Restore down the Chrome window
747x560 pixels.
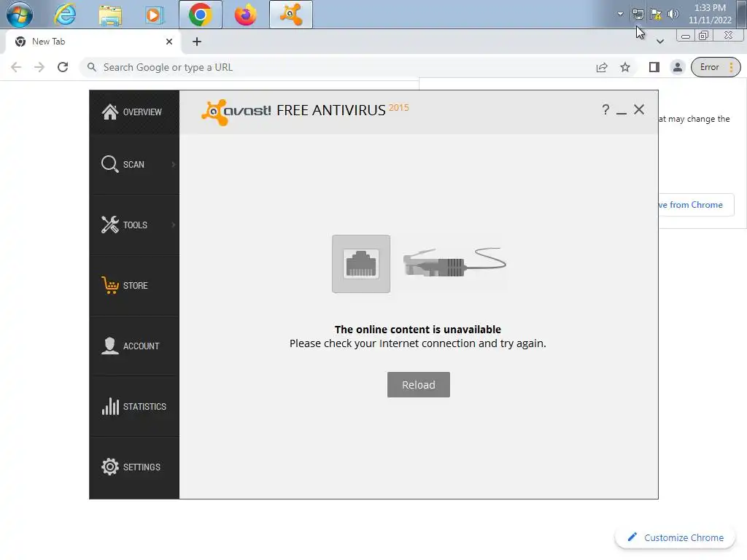point(703,36)
